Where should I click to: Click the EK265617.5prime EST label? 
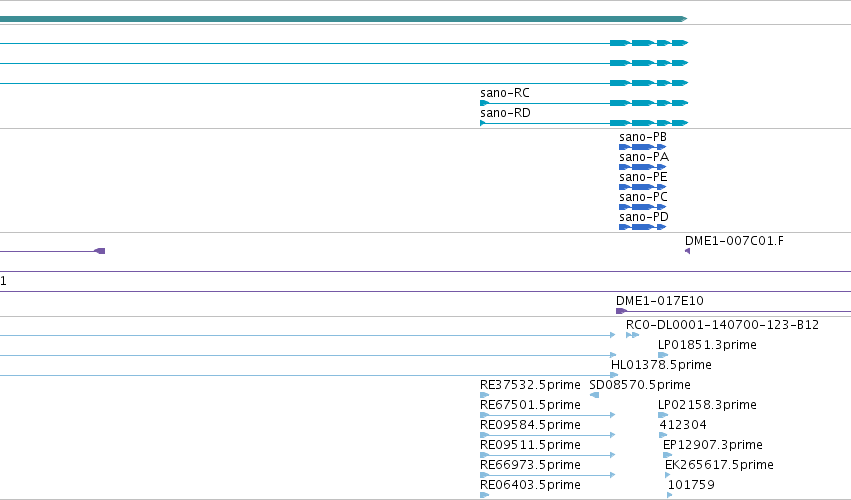point(719,465)
